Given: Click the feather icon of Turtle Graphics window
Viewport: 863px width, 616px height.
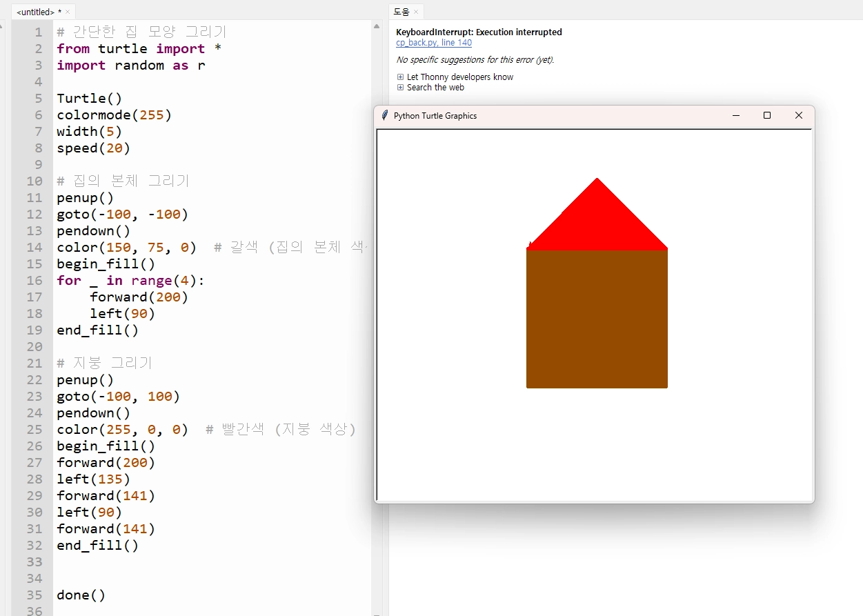Looking at the screenshot, I should [x=385, y=116].
